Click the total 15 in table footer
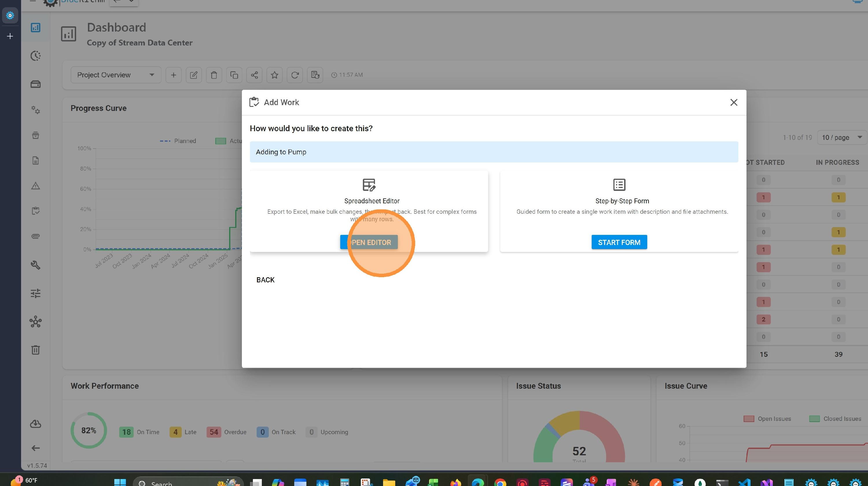The height and width of the screenshot is (486, 868). (763, 354)
